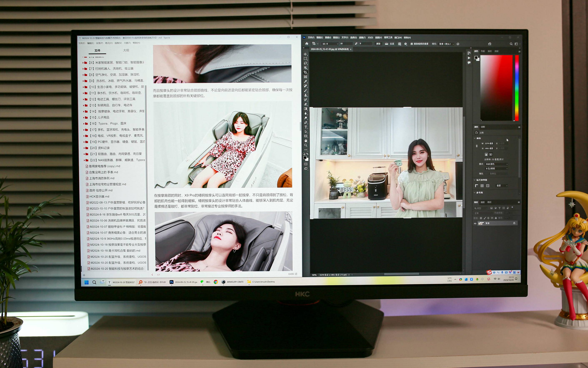Open crop overlay grid options icon
588x368 pixels.
click(x=400, y=44)
